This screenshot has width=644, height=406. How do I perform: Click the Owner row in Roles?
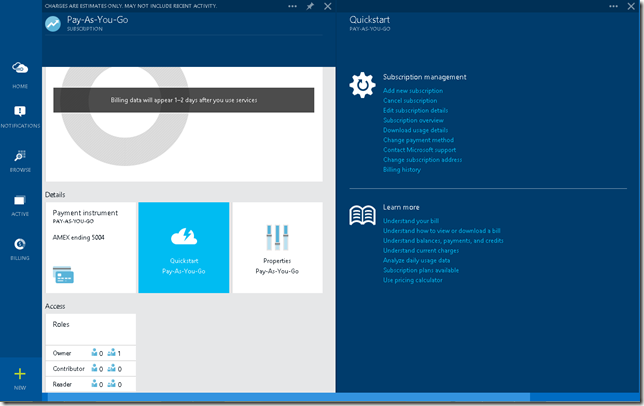(x=90, y=353)
